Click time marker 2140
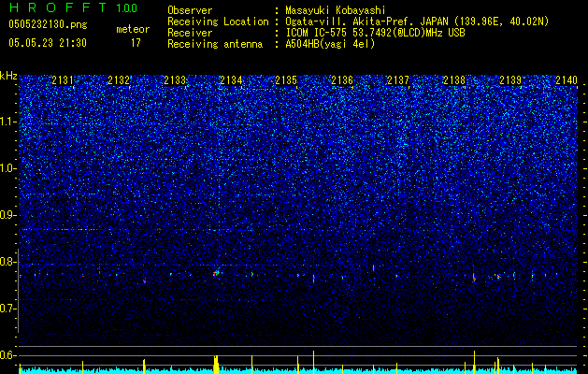 [x=566, y=80]
